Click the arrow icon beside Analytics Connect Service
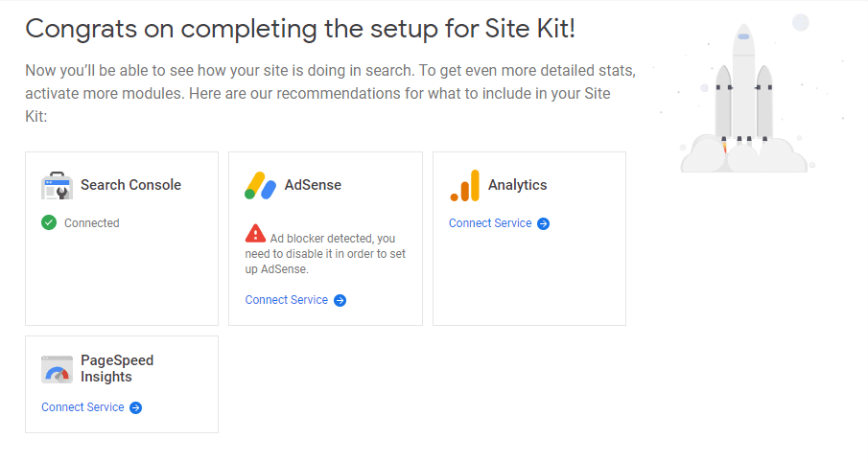Screen dimensions: 868x462 [x=544, y=223]
